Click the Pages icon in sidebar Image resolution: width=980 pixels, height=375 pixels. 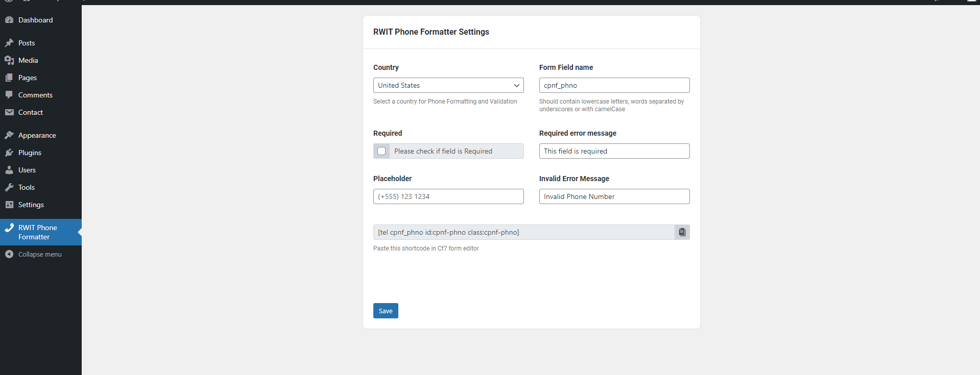pyautogui.click(x=9, y=78)
